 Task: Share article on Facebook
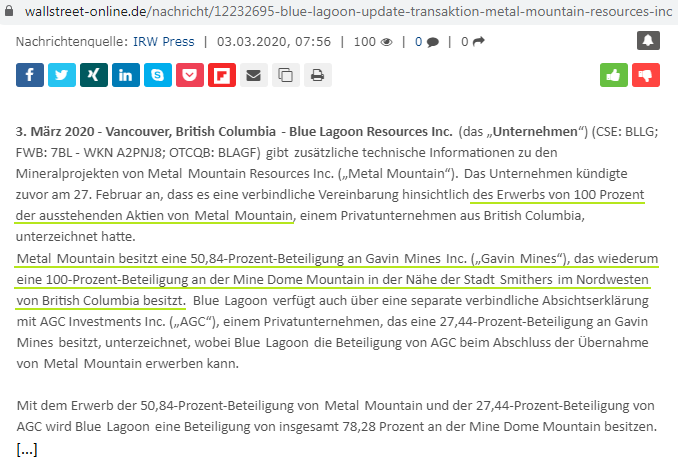pos(30,75)
